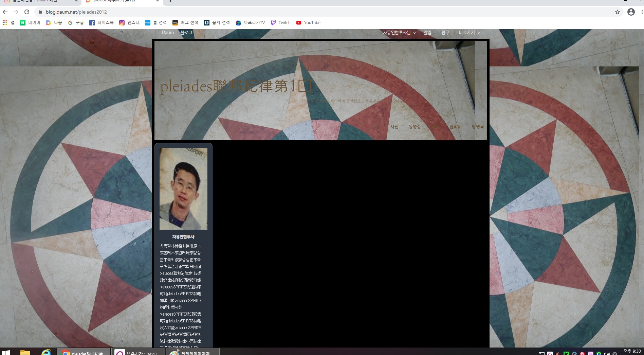The height and width of the screenshot is (355, 644).
Task: Click the taskbar clock showing 오후 9:30
Action: (x=632, y=351)
